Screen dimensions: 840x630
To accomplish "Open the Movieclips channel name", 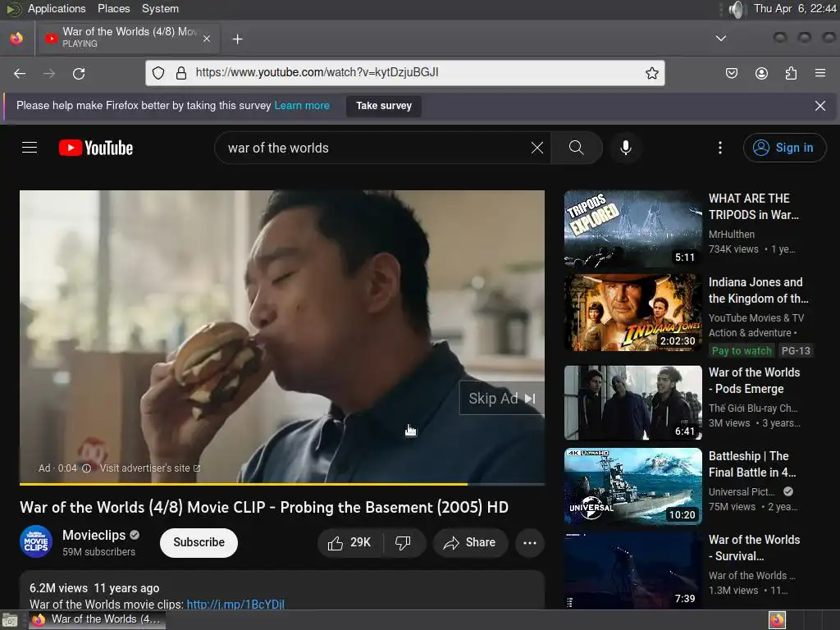I will (94, 535).
